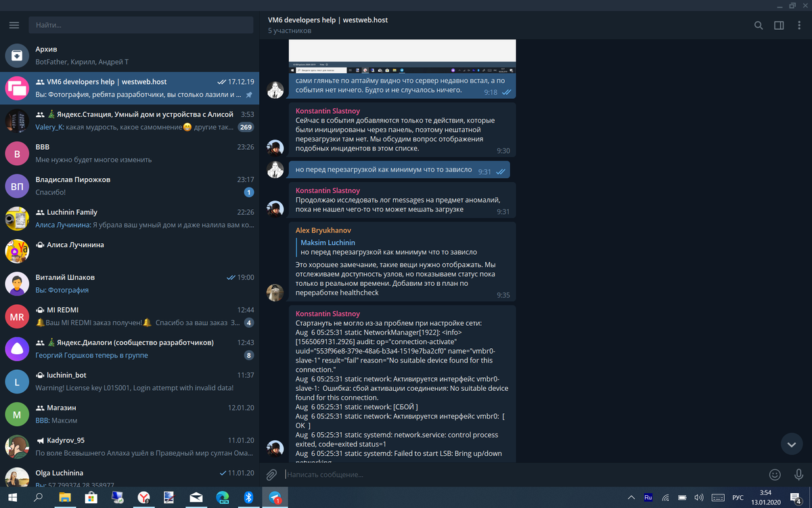Viewport: 812px width, 508px height.
Task: Click the green M avatar of Магазин
Action: 17,413
